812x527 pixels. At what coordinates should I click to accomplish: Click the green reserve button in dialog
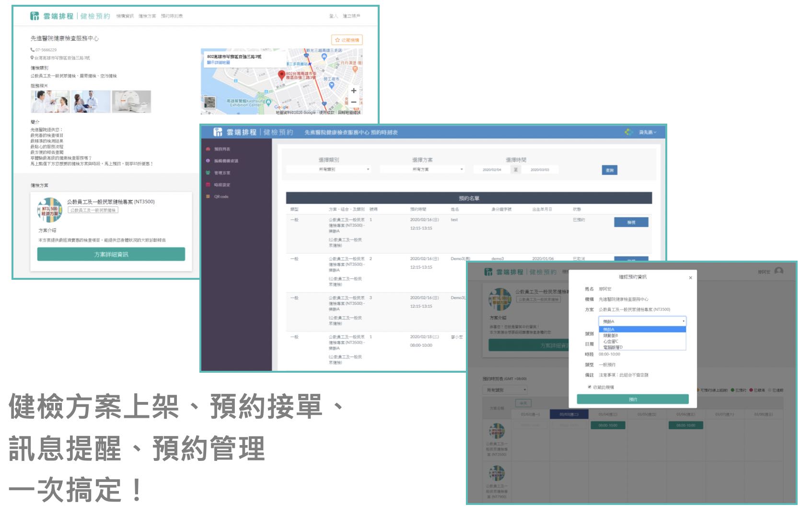pos(633,400)
